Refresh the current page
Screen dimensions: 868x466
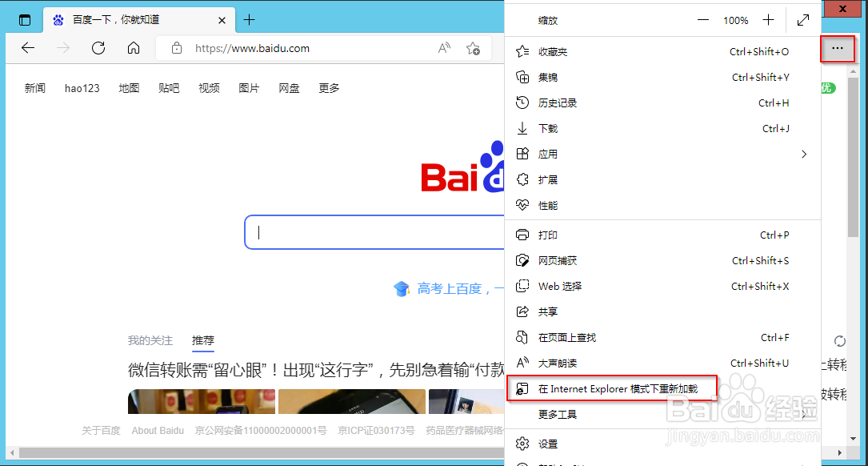(x=98, y=48)
